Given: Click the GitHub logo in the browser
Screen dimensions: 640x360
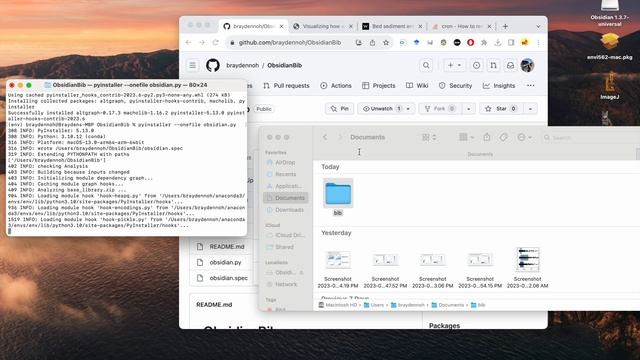Looking at the screenshot, I should (213, 65).
